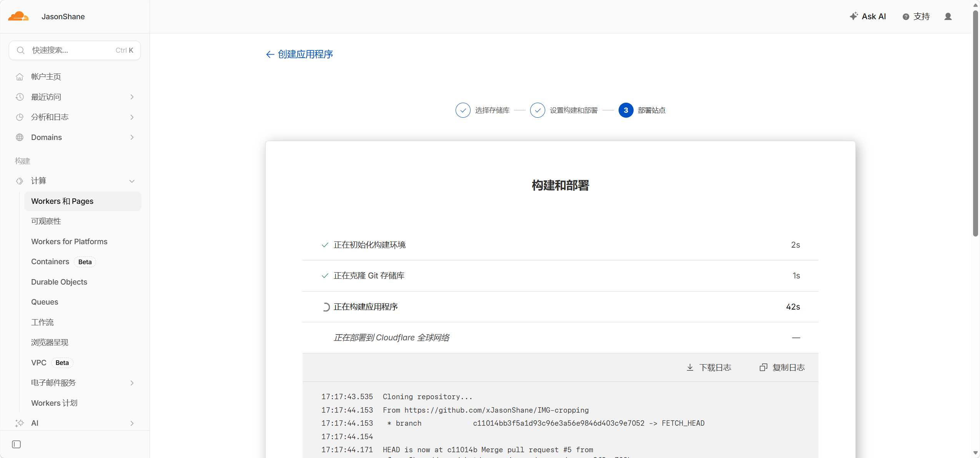Open the user account profile icon
980x458 pixels.
point(948,17)
